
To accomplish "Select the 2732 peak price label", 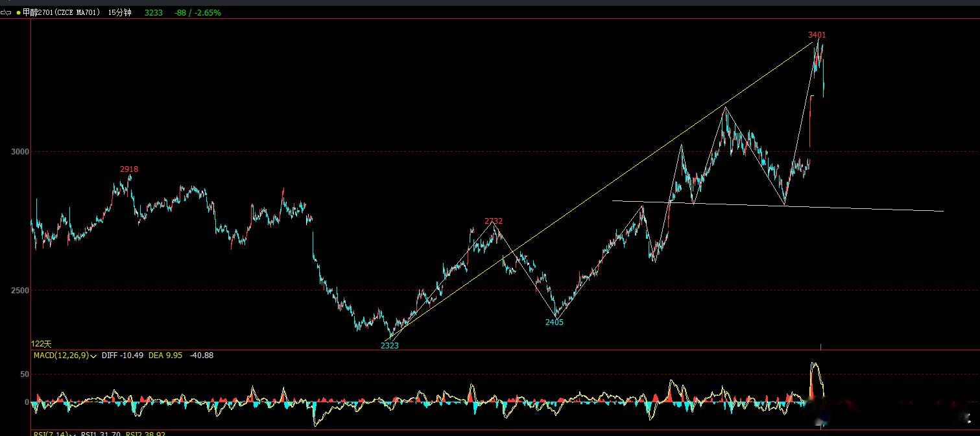I will (x=494, y=221).
